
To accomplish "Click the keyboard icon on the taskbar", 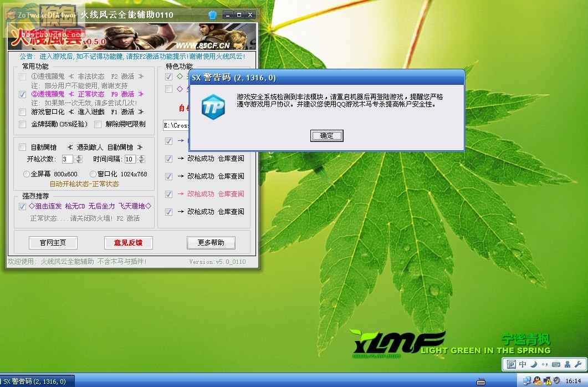I will pyautogui.click(x=480, y=382).
